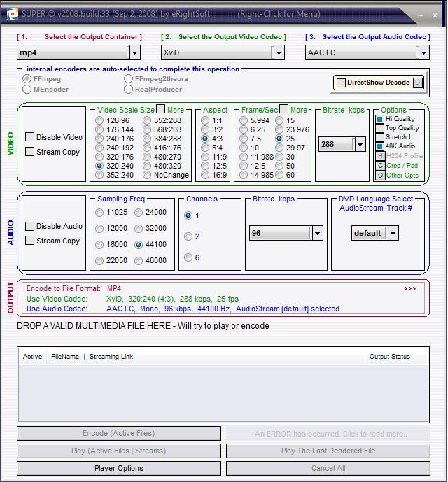Enable the DirectShow Decode checkbox

click(x=341, y=83)
